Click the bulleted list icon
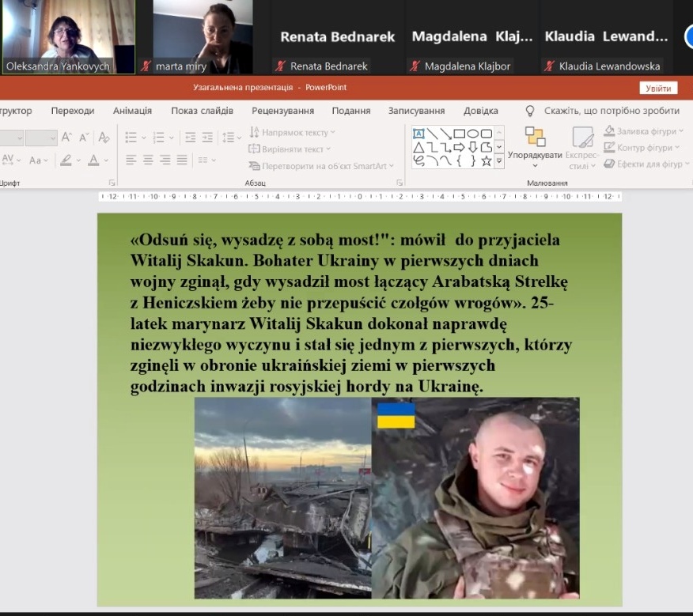The height and width of the screenshot is (616, 693). tap(131, 138)
